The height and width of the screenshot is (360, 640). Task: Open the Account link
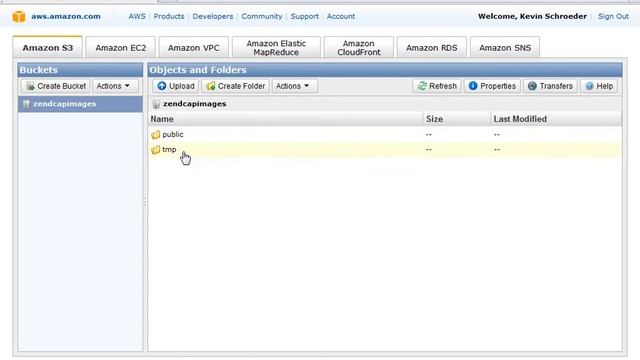click(x=340, y=16)
